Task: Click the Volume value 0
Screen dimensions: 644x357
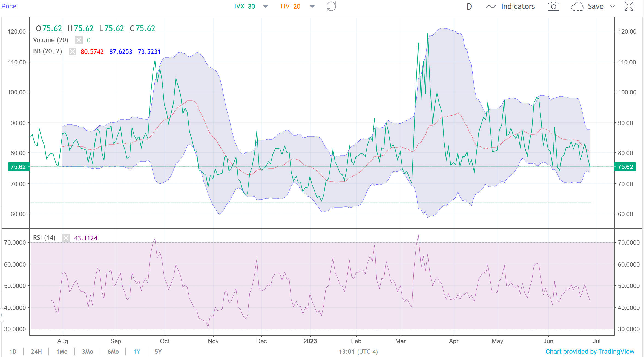Action: tap(89, 40)
